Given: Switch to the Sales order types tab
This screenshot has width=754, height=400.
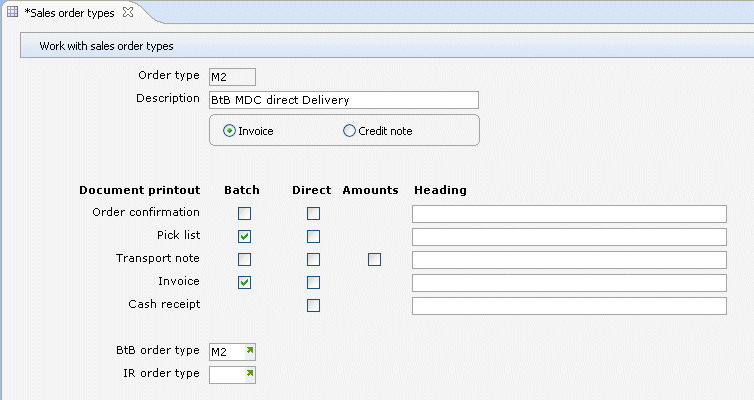Looking at the screenshot, I should point(70,13).
